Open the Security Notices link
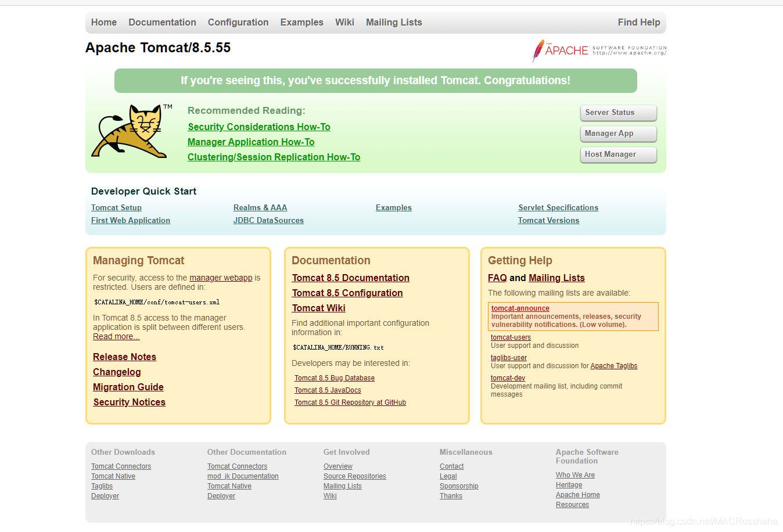Screen dimensions: 783x532 [130, 402]
